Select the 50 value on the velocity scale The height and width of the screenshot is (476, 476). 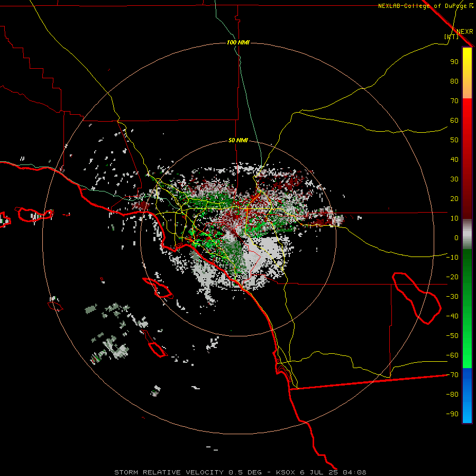click(454, 140)
